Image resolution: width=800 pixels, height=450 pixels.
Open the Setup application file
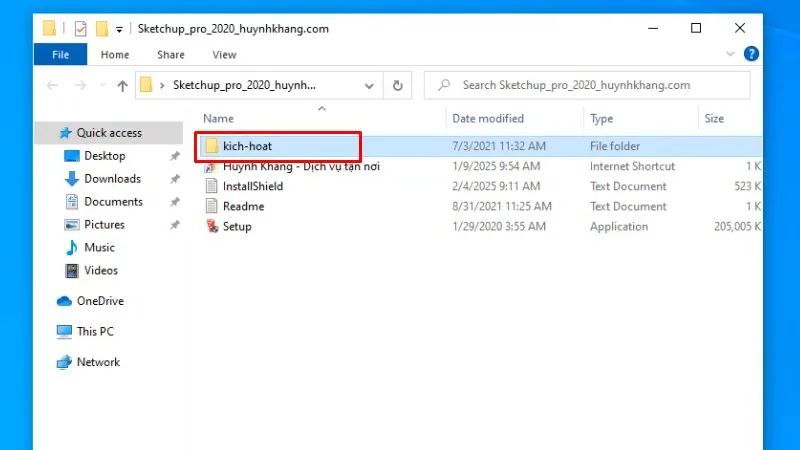[x=237, y=226]
